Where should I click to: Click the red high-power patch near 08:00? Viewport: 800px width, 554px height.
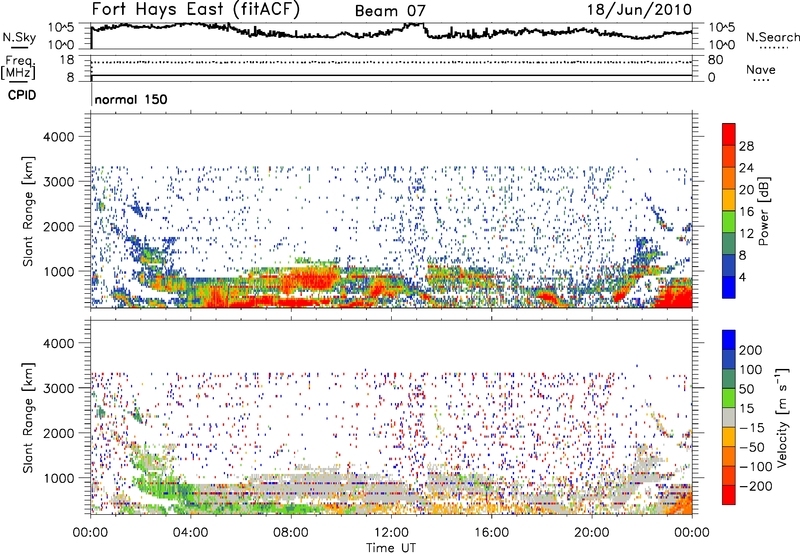(310, 280)
